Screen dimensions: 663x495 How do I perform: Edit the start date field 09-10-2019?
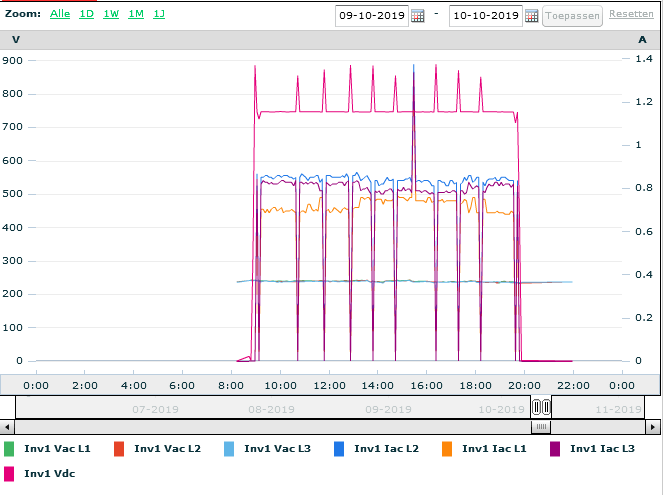[x=372, y=16]
